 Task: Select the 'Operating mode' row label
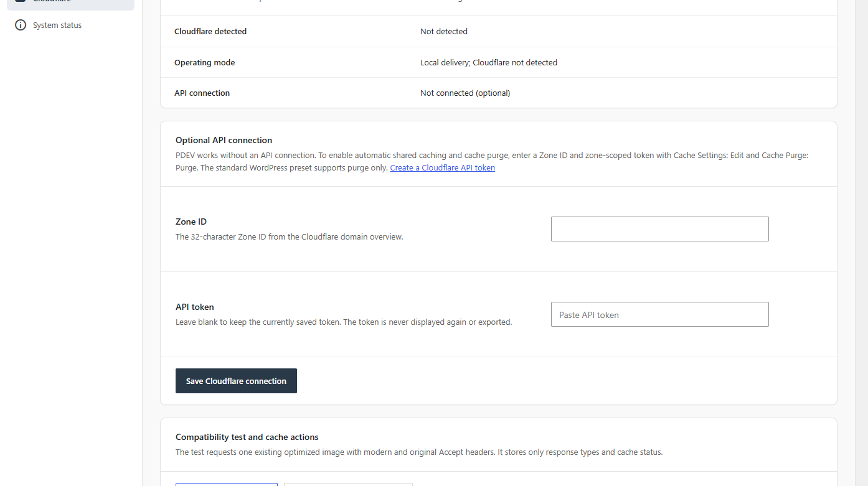205,63
